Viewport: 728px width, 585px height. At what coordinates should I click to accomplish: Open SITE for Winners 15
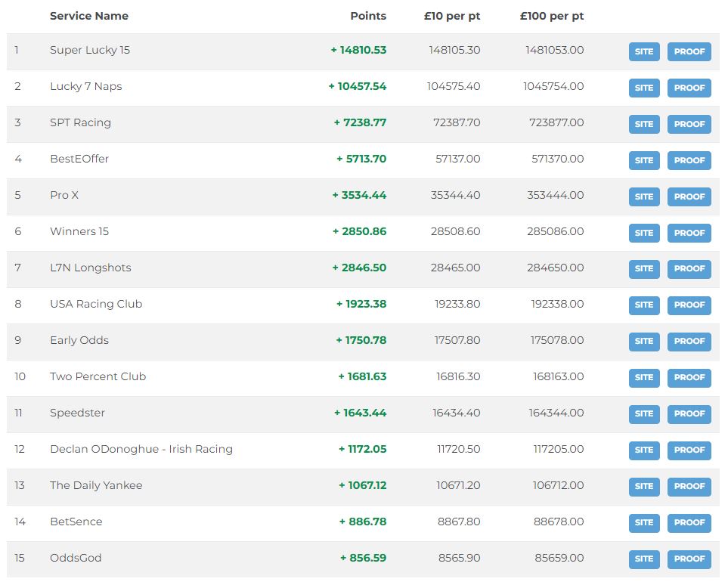point(643,233)
